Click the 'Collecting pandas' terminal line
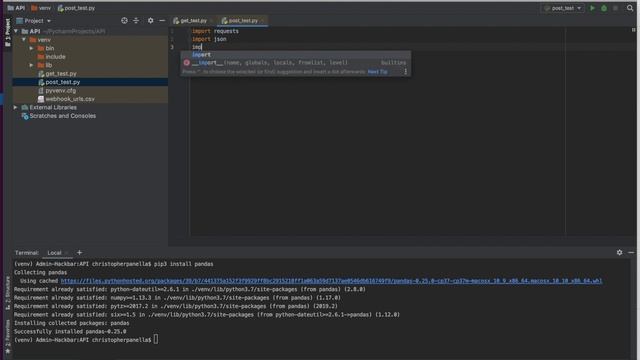 point(40,272)
